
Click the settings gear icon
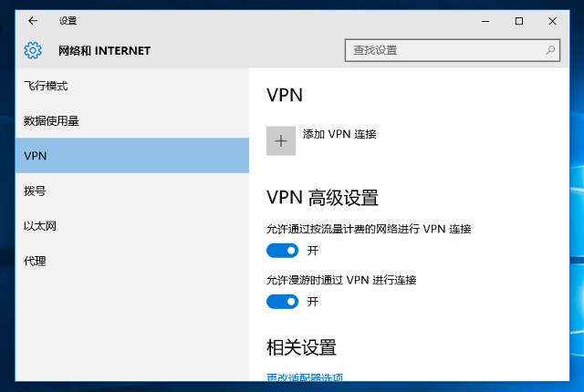(x=33, y=50)
